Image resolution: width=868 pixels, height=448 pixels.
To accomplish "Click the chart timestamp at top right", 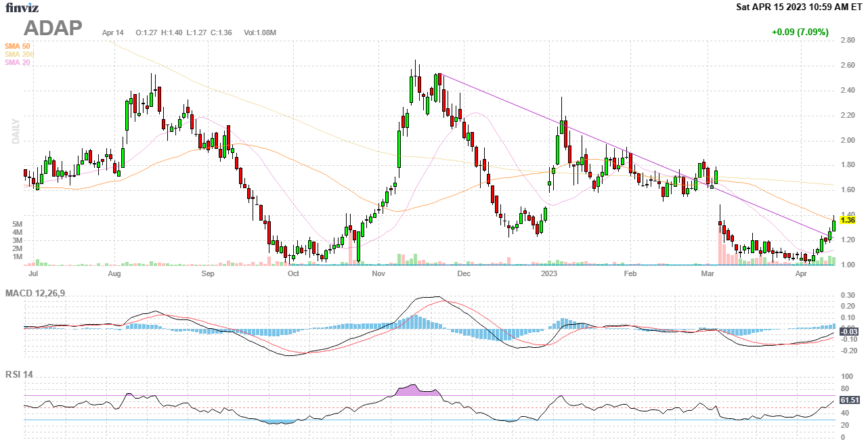I will [x=799, y=7].
